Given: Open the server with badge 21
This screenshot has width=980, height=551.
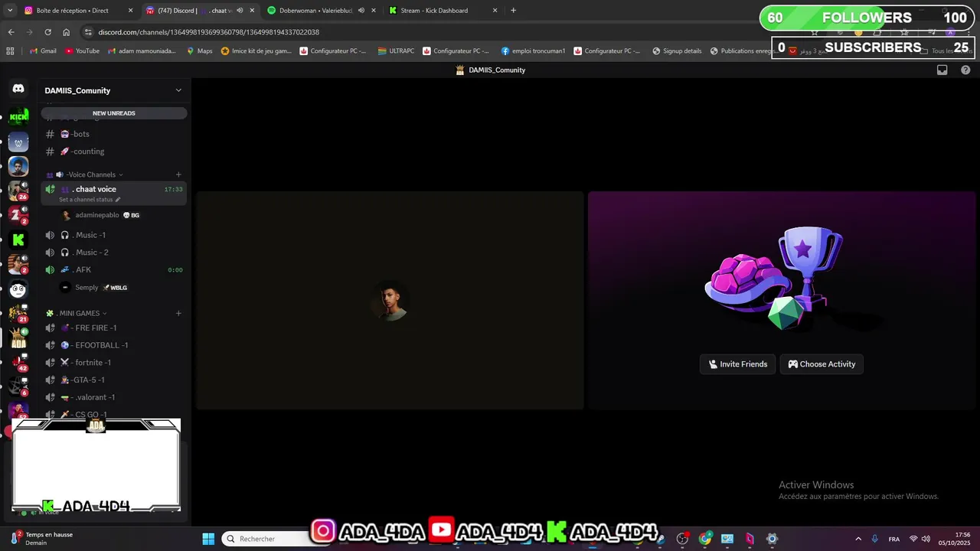Looking at the screenshot, I should (x=18, y=314).
